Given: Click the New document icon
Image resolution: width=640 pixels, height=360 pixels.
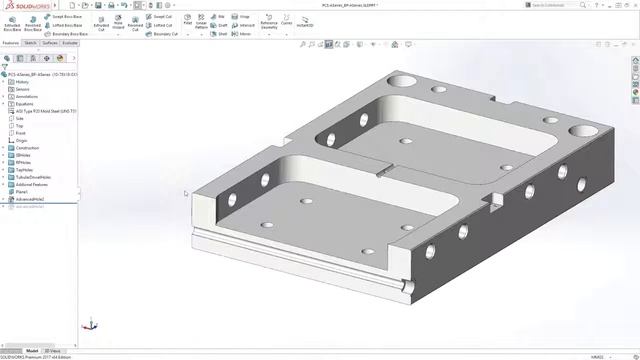Looking at the screenshot, I should tap(72, 5).
